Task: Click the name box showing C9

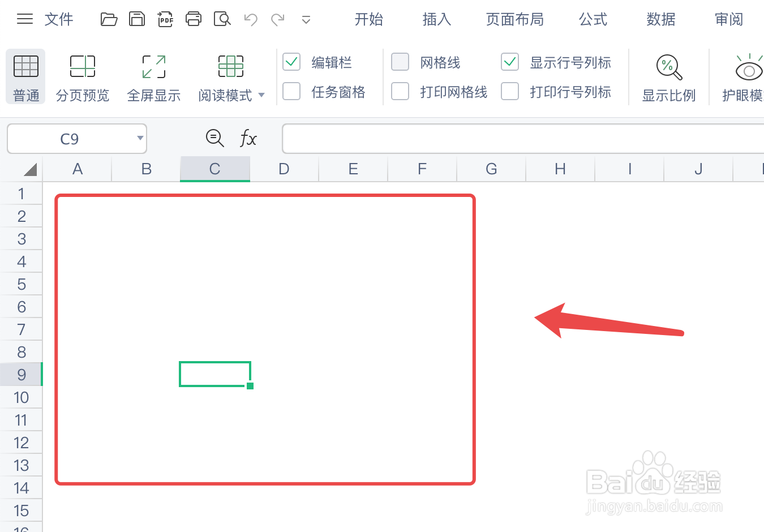Action: tap(70, 139)
